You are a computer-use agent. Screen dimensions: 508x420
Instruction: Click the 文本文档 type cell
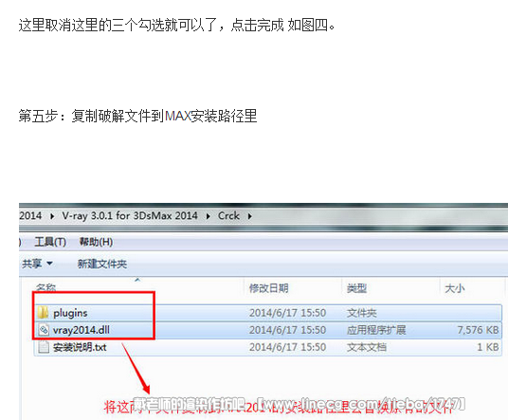367,347
